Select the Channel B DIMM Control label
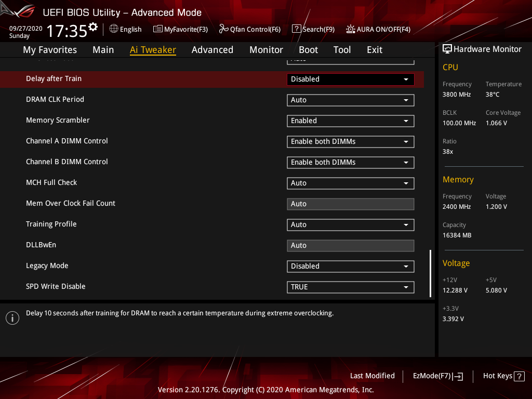Screen dimensions: 532x399 [x=67, y=162]
